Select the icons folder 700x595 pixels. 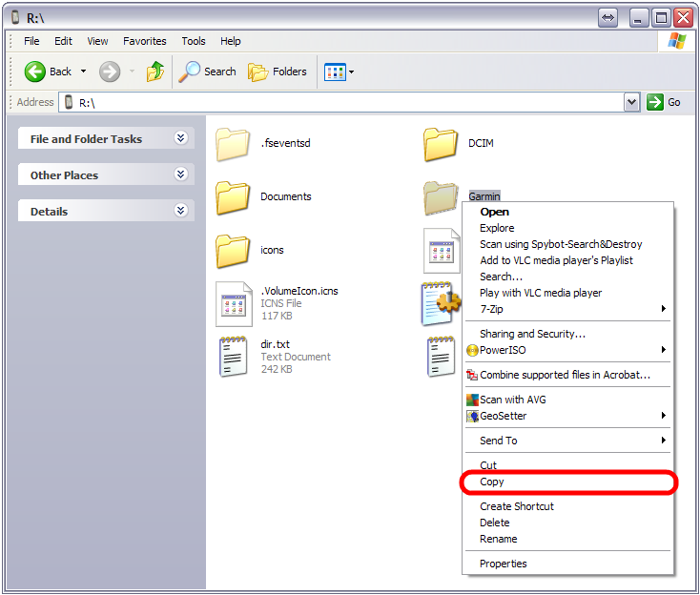tap(233, 251)
